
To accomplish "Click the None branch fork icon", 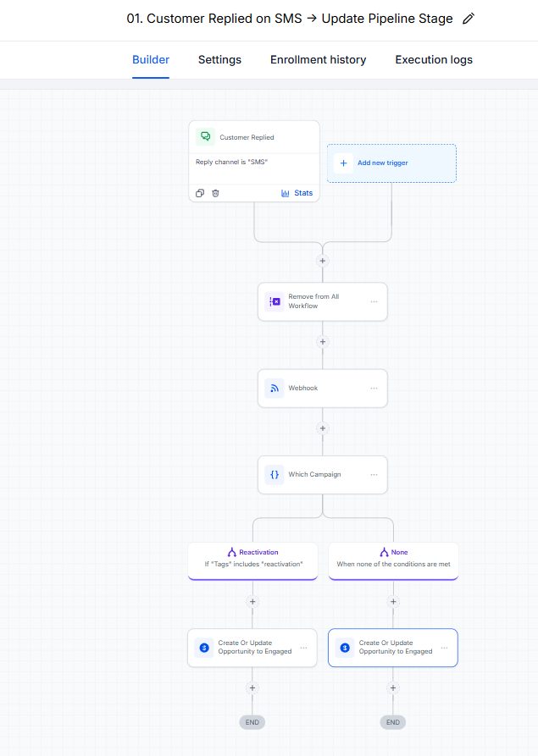I will click(x=384, y=552).
